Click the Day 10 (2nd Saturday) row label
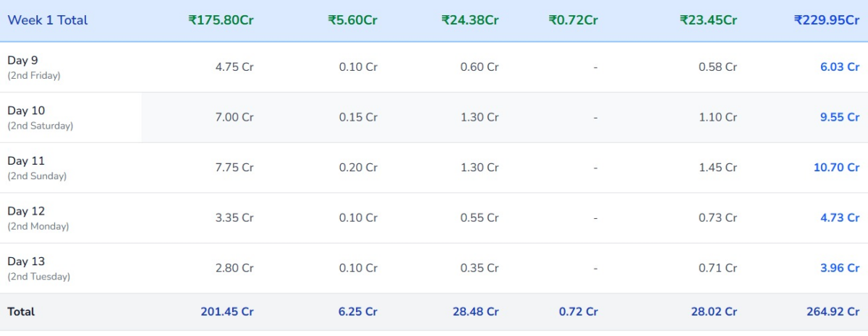Image resolution: width=868 pixels, height=336 pixels. point(41,117)
